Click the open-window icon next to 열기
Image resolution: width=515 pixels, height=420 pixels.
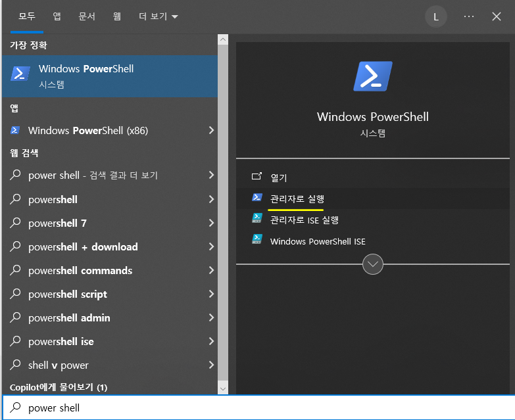pyautogui.click(x=257, y=177)
